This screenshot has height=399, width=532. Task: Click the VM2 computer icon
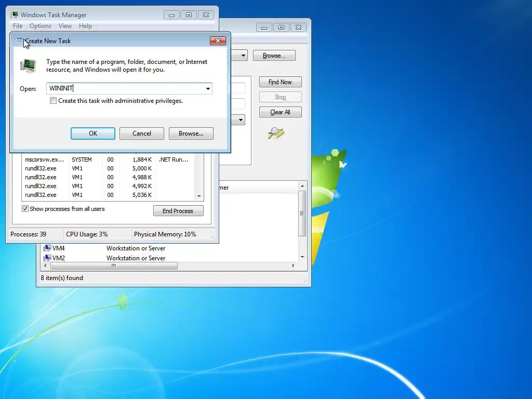pyautogui.click(x=47, y=258)
